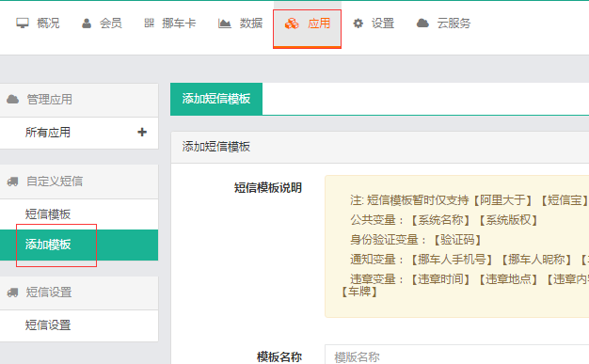Switch to the 添加短信模板 tab

216,99
